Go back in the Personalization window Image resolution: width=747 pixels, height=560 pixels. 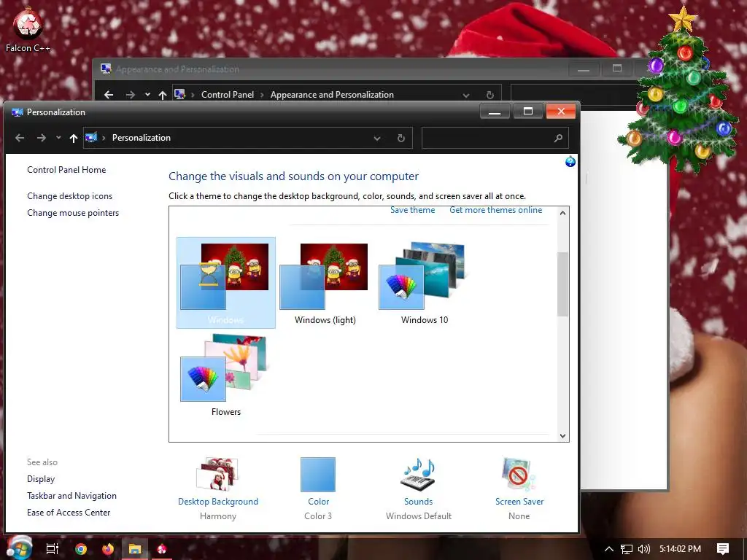pyautogui.click(x=20, y=138)
